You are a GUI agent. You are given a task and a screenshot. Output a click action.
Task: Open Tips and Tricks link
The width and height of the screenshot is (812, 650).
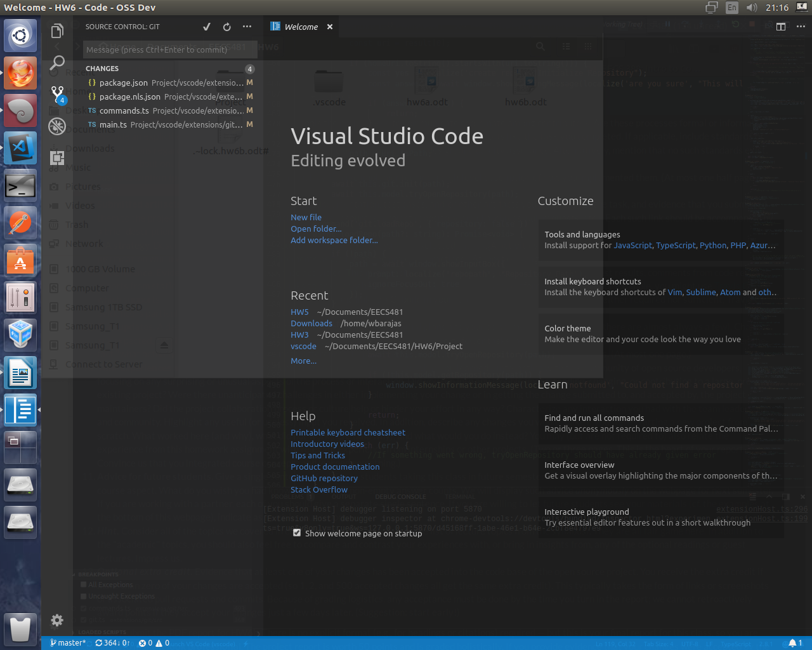318,455
